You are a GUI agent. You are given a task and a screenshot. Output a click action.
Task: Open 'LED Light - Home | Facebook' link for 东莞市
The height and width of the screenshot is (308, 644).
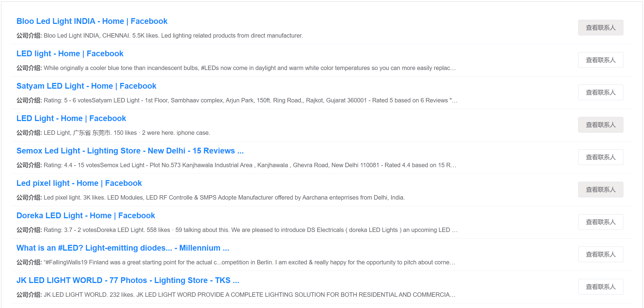tap(71, 118)
